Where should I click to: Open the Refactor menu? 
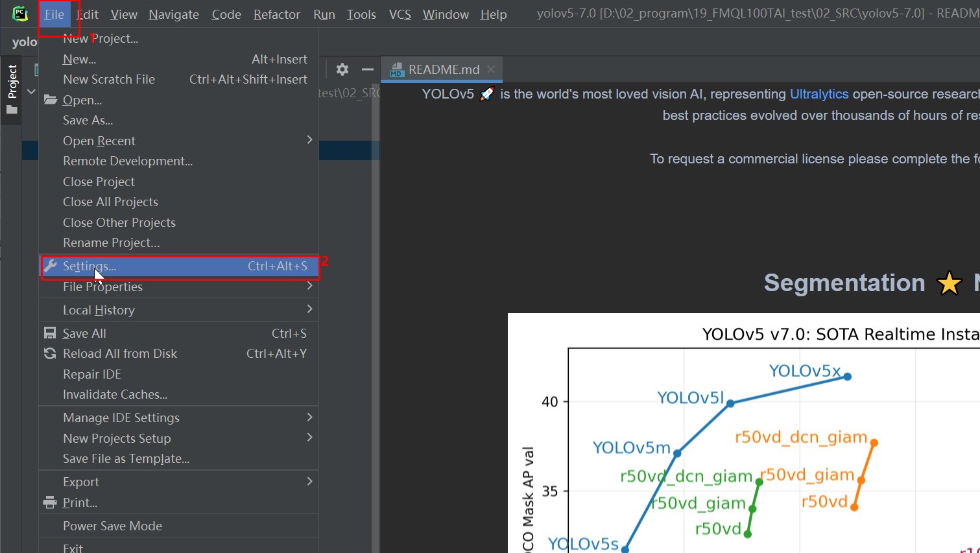click(x=277, y=14)
